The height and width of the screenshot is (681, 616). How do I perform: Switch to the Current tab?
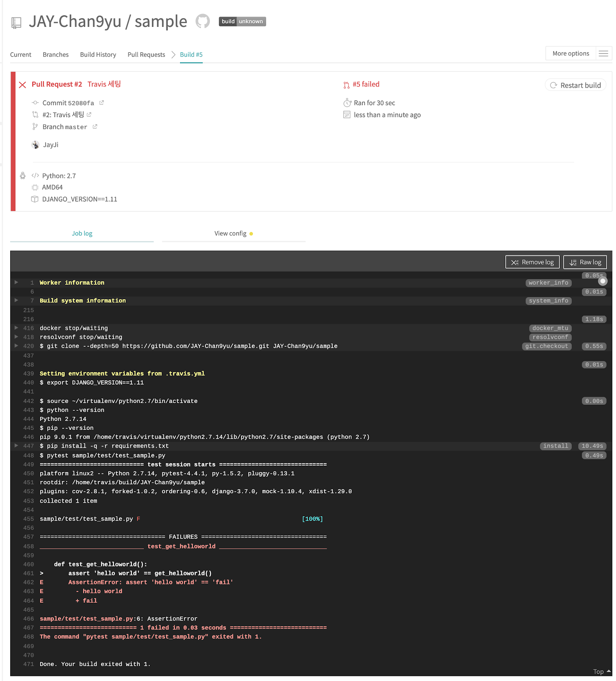[21, 54]
